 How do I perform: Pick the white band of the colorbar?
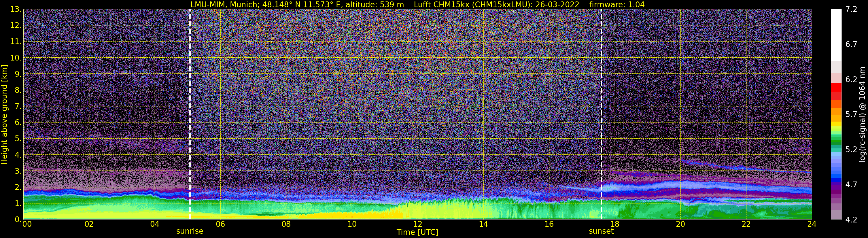click(836, 35)
